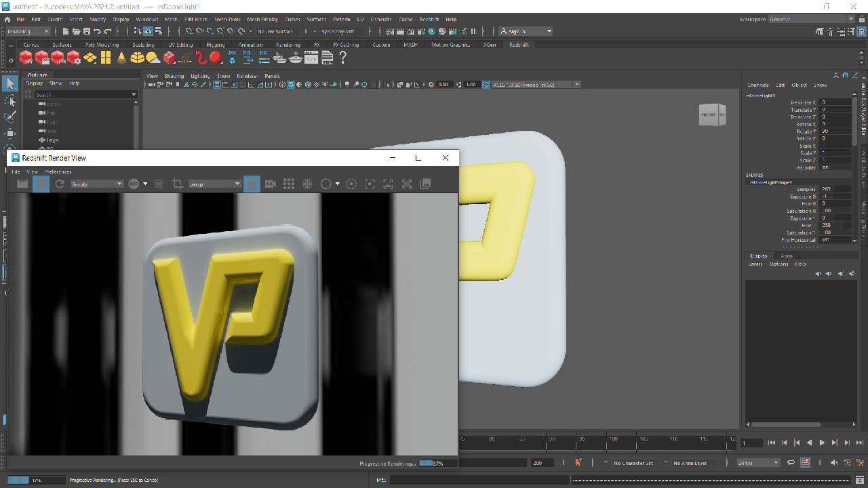Click the Layers menu in layer editor
Image resolution: width=868 pixels, height=488 pixels.
coord(755,264)
